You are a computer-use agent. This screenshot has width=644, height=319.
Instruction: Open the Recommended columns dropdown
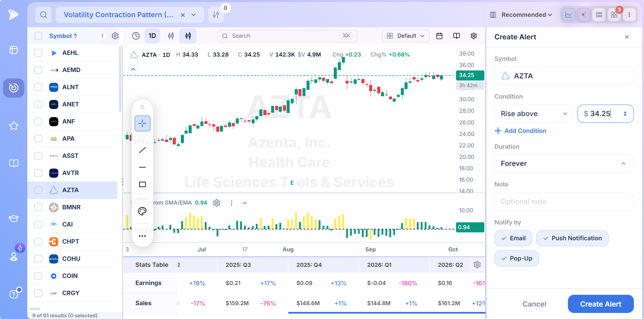[520, 15]
